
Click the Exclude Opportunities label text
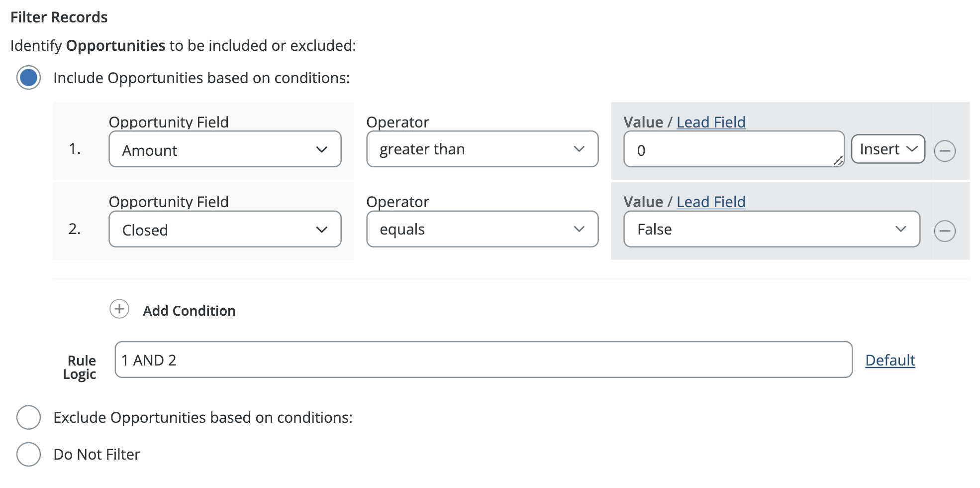tap(203, 417)
